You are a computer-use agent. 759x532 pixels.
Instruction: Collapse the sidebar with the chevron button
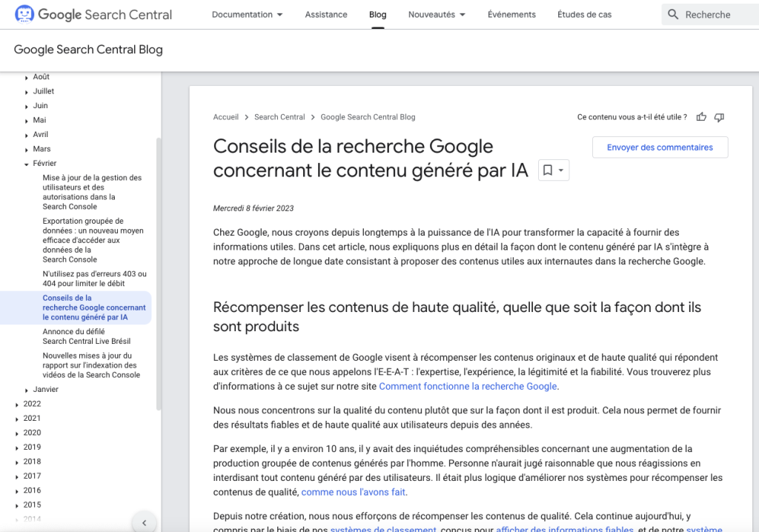tap(144, 523)
